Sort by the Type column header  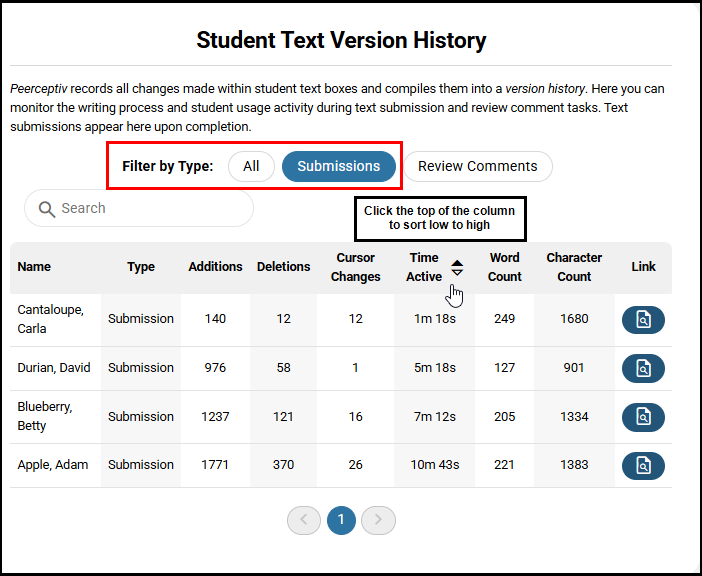point(141,267)
